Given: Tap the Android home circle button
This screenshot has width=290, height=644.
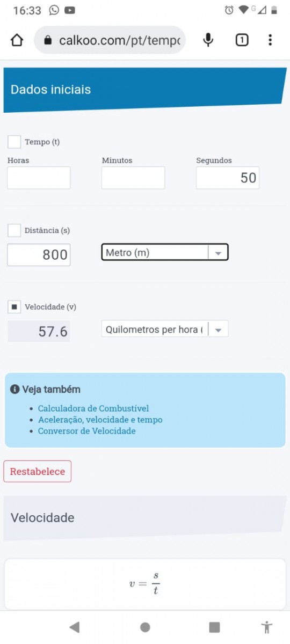Looking at the screenshot, I should coord(145,627).
